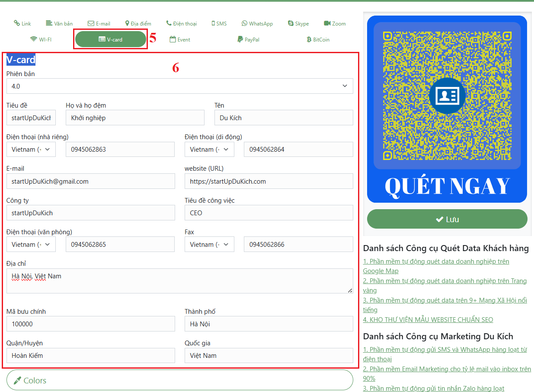Viewport: 534px width, 392px height.
Task: Select the Link QR type tab
Action: tap(22, 23)
